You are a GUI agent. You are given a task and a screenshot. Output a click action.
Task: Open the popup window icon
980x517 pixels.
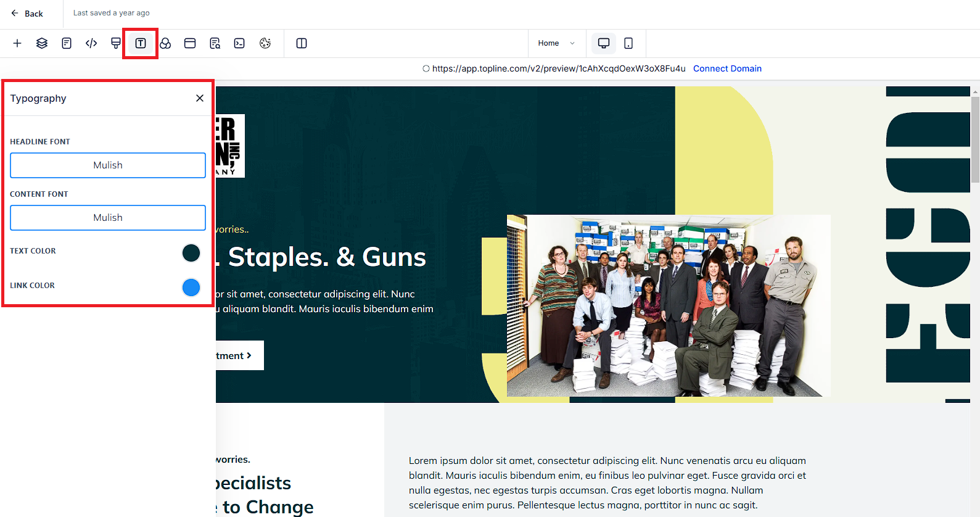click(190, 43)
